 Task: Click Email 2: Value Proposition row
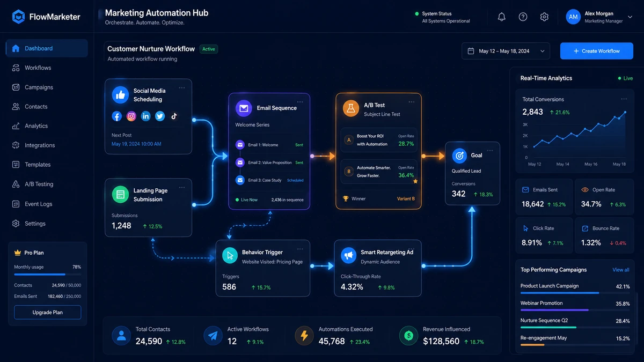(269, 162)
